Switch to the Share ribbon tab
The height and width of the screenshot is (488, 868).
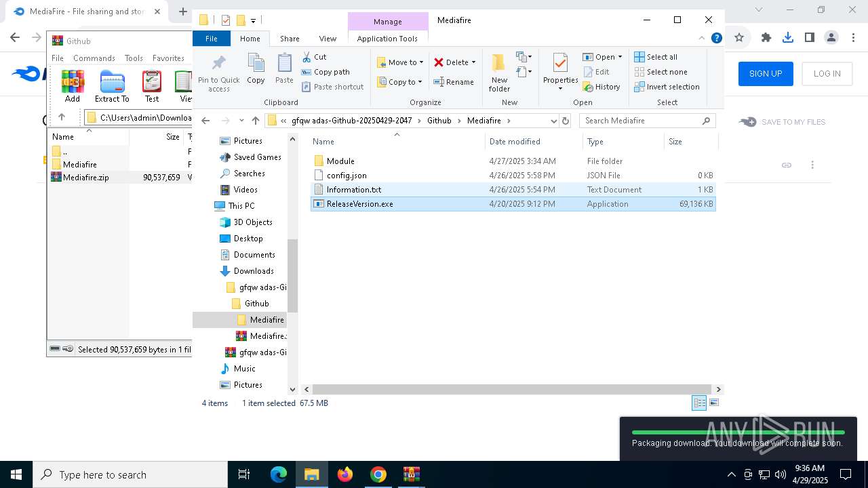click(290, 39)
